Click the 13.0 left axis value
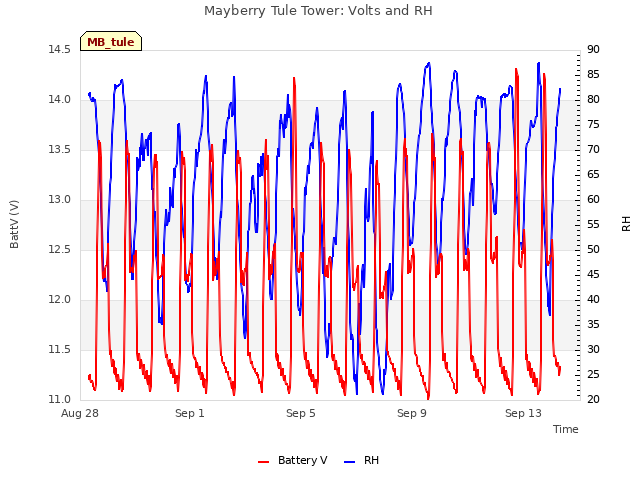Viewport: 640px width, 480px height. 60,200
